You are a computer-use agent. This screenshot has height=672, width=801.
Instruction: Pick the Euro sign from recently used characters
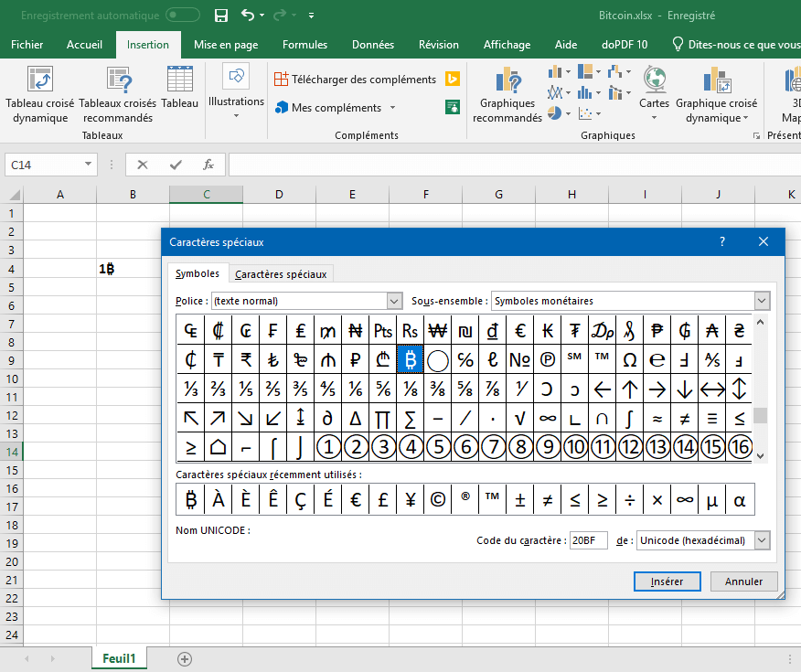356,499
